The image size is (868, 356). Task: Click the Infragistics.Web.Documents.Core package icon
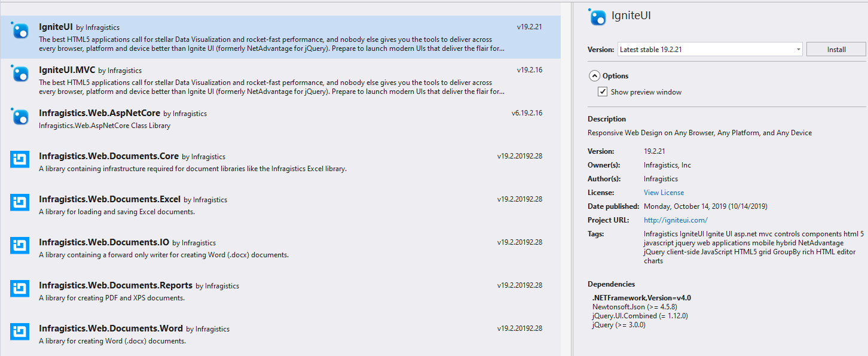[x=20, y=159]
